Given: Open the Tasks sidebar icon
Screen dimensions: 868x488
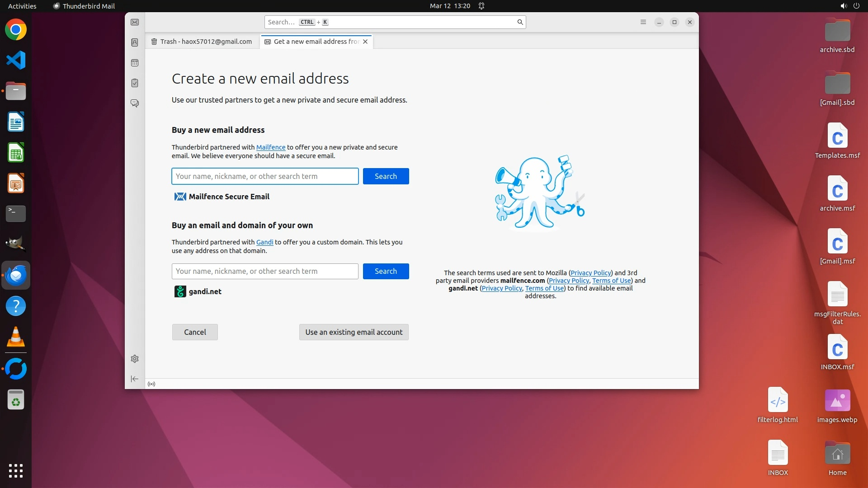Looking at the screenshot, I should [135, 83].
